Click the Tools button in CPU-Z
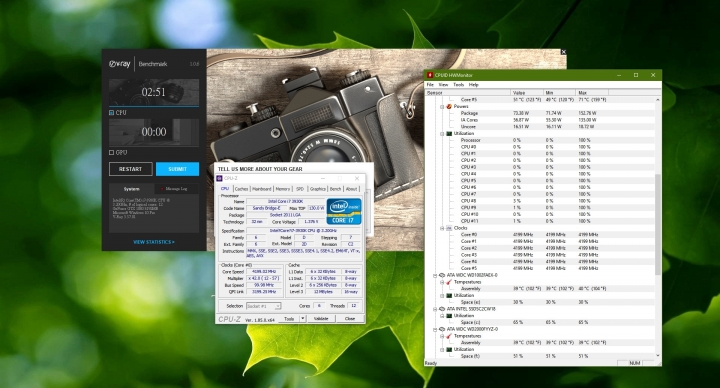 pos(289,319)
